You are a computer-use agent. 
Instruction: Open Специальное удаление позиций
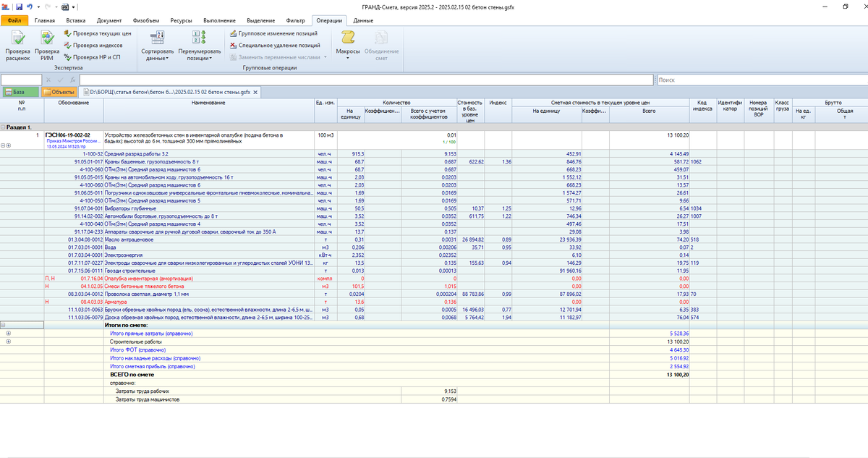point(275,45)
